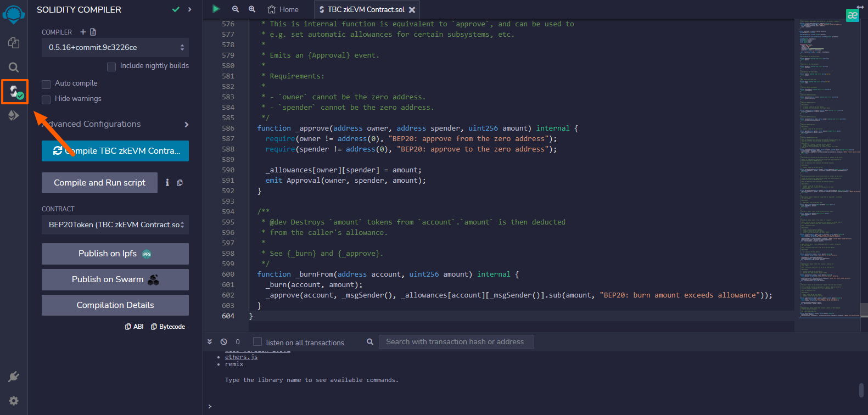Close the TBC zkEVM Contract.sol tab
Image resolution: width=868 pixels, height=415 pixels.
click(412, 10)
